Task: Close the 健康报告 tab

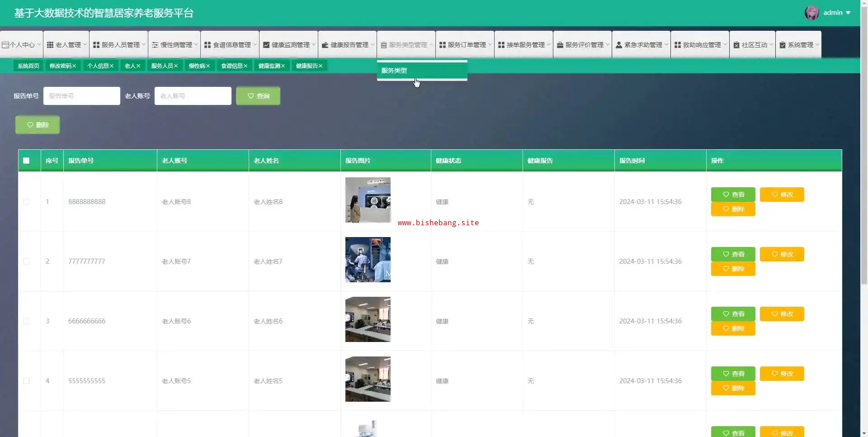Action: [321, 66]
